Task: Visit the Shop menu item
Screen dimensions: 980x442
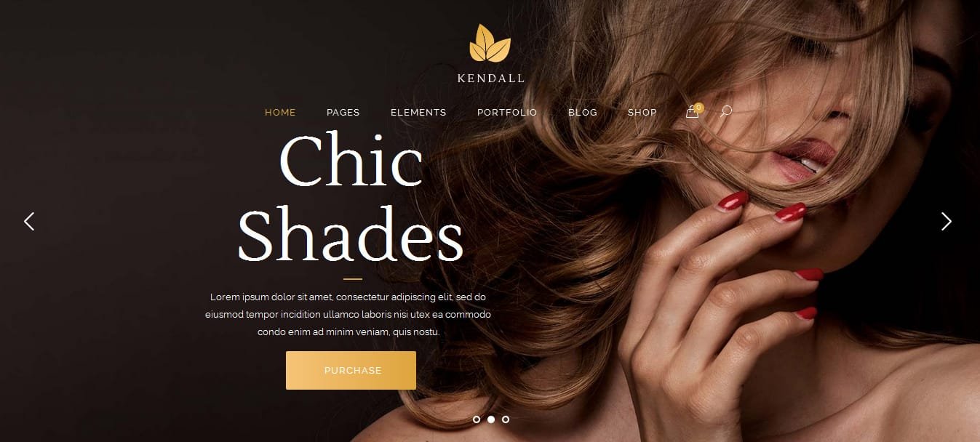Action: [x=642, y=113]
